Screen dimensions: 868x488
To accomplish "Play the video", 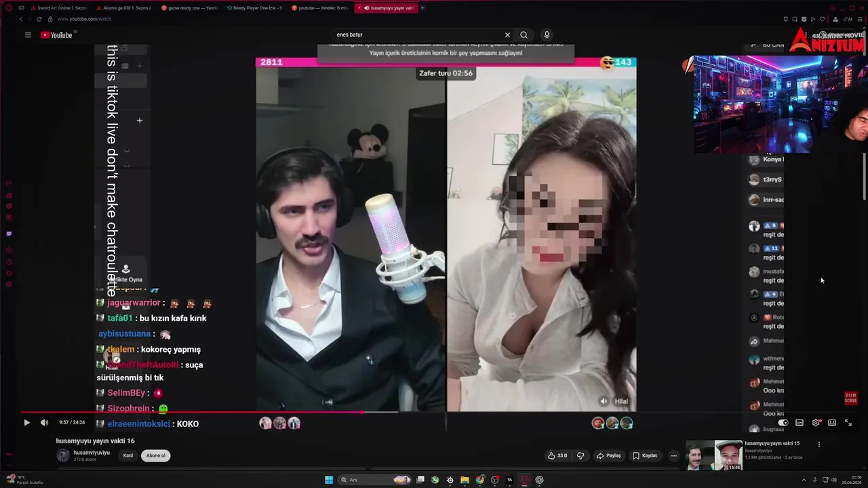I will pyautogui.click(x=26, y=422).
